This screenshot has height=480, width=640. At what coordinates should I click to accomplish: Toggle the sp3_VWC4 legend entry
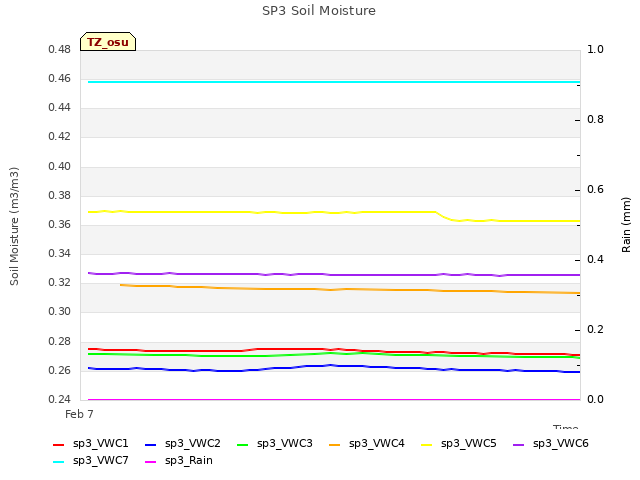coord(367,444)
